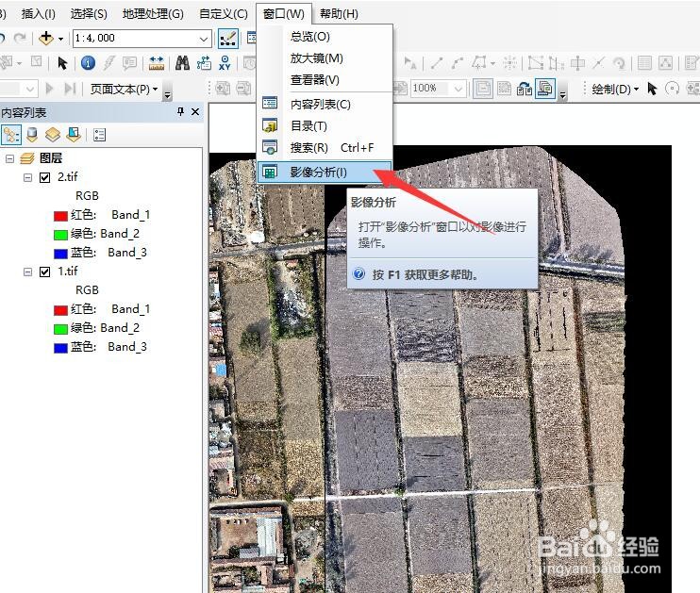Open the 自定义(C) menu
The height and width of the screenshot is (593, 700).
point(224,14)
